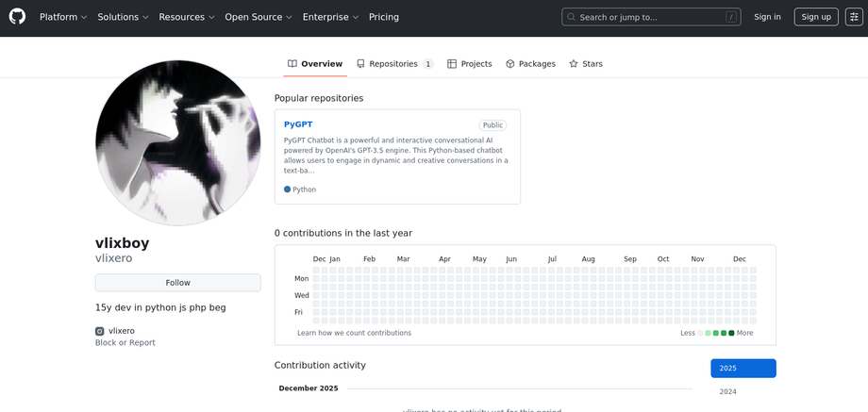Expand the Resources menu
This screenshot has height=412, width=868.
click(x=187, y=17)
